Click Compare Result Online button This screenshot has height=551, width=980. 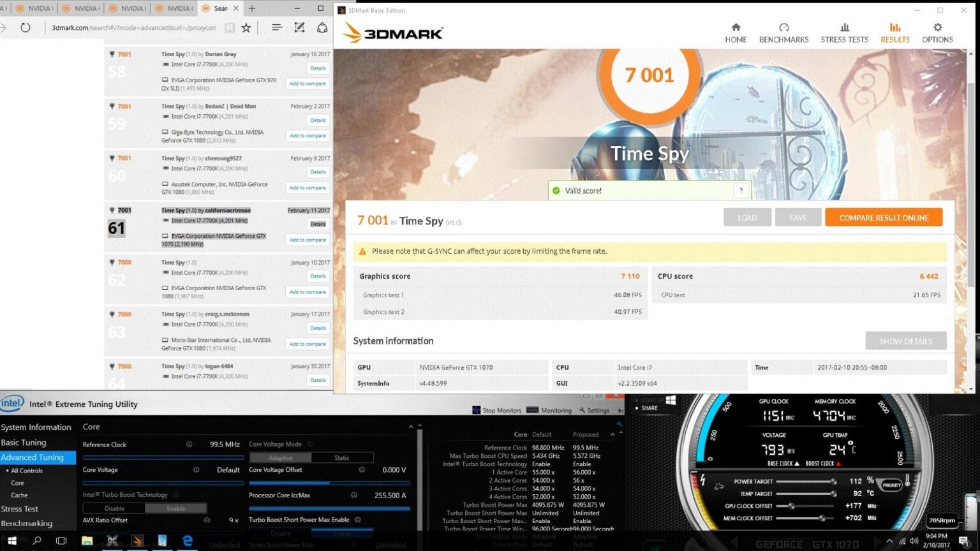coord(883,217)
